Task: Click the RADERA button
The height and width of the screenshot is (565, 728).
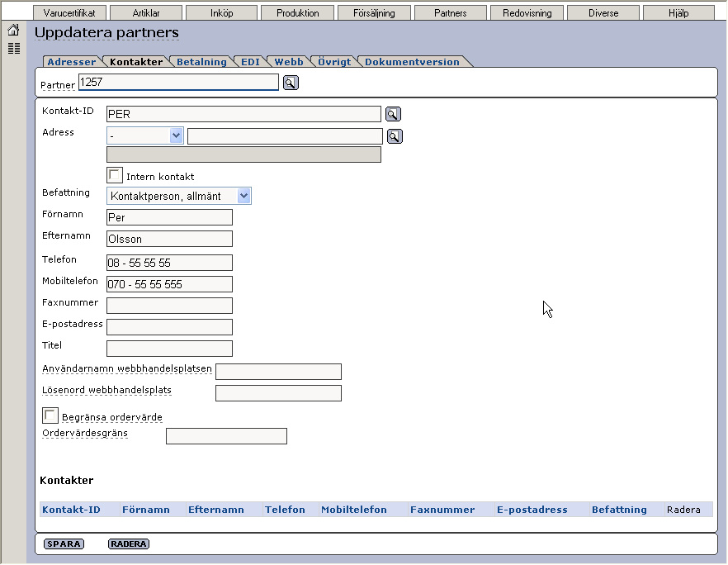Action: pos(129,544)
